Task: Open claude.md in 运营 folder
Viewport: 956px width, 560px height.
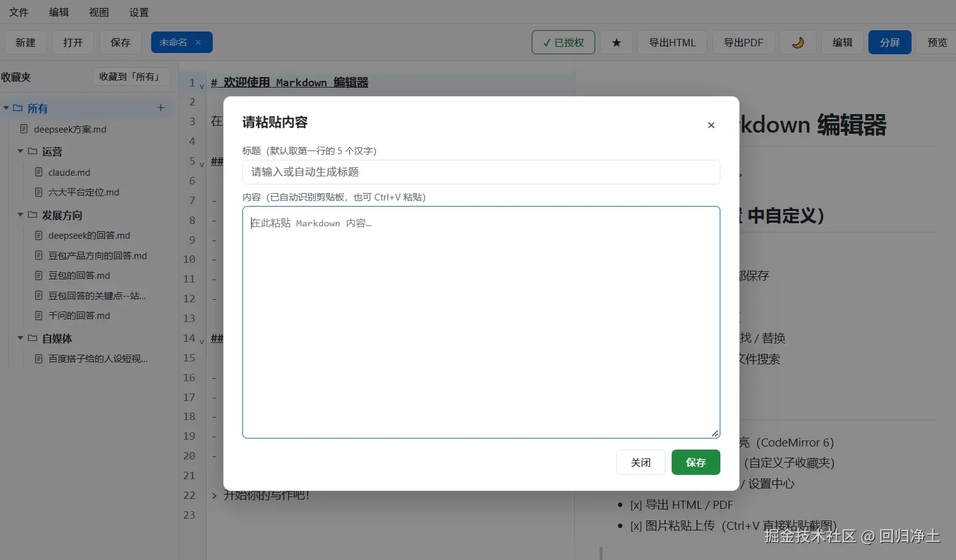Action: [69, 173]
